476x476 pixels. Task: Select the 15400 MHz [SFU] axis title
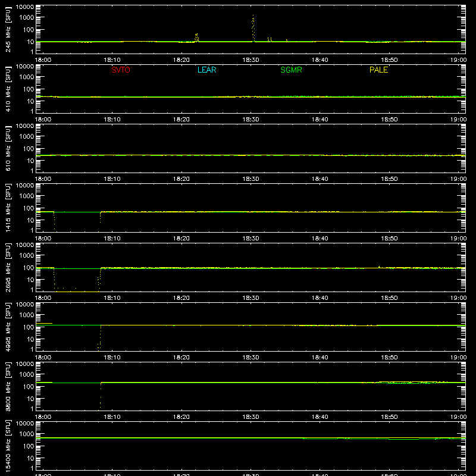[8, 446]
